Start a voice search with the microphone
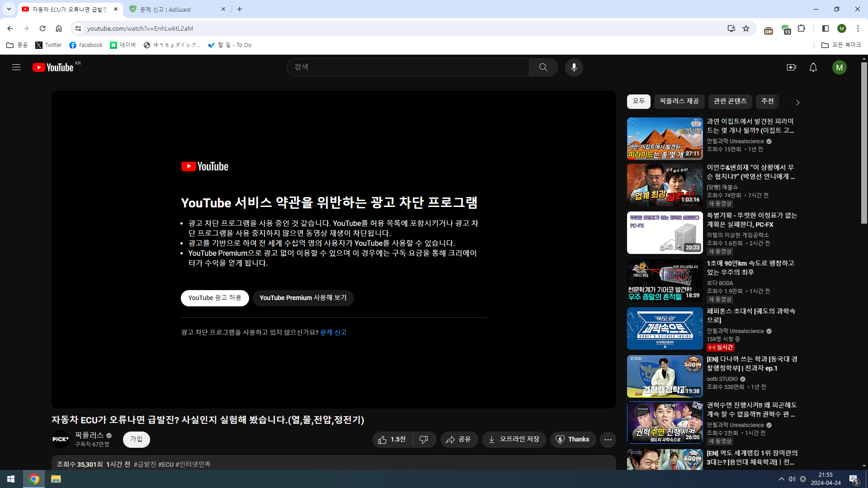Image resolution: width=868 pixels, height=488 pixels. coord(574,67)
